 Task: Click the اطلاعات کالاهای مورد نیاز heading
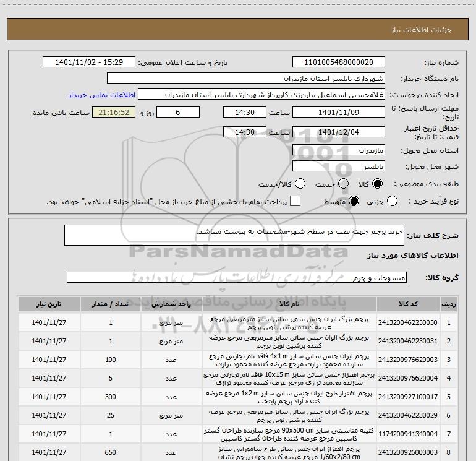[413, 256]
